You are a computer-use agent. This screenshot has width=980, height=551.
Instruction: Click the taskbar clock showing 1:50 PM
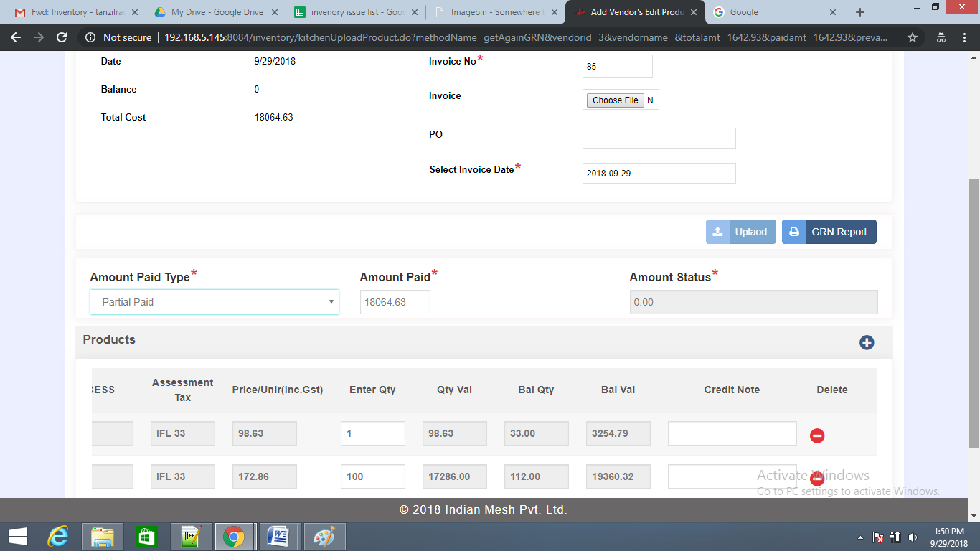pyautogui.click(x=949, y=537)
